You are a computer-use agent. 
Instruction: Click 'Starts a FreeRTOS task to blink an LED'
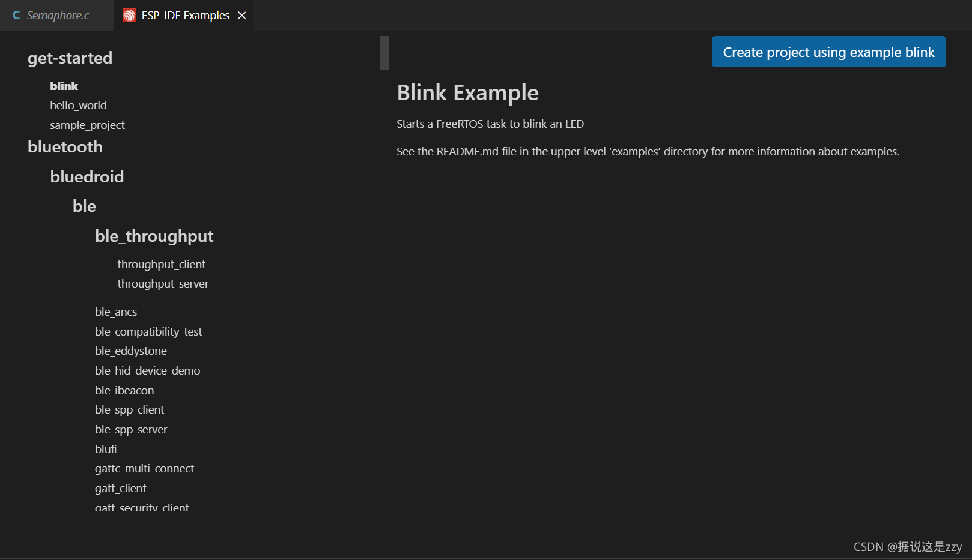(x=490, y=124)
